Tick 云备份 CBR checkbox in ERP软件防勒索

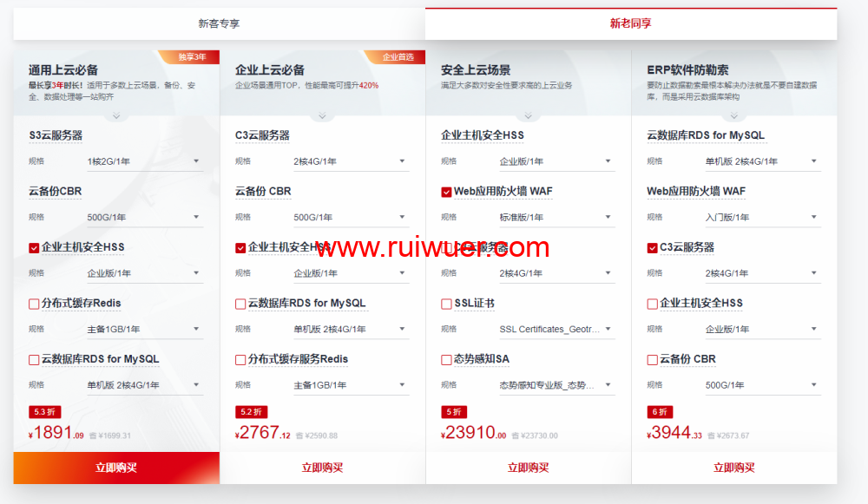653,360
